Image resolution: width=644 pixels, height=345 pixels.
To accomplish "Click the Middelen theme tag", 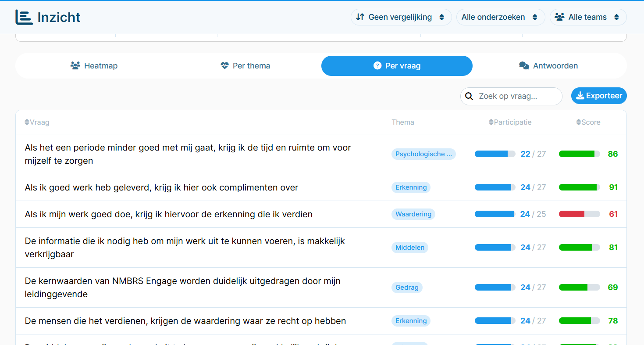I will click(410, 248).
